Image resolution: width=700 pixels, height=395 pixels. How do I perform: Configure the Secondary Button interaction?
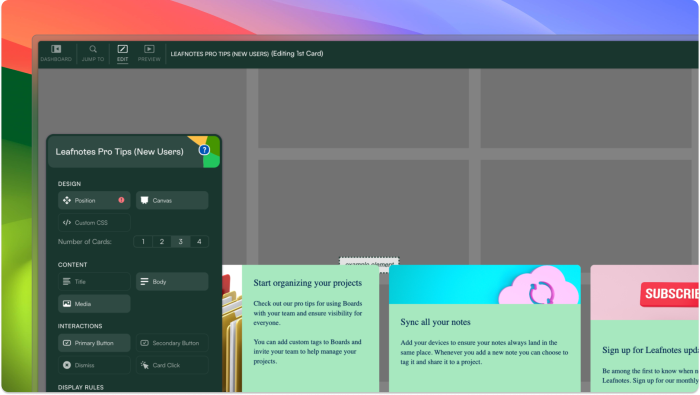pyautogui.click(x=172, y=343)
